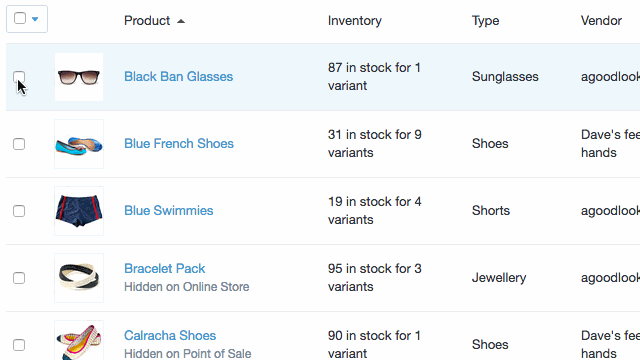The image size is (640, 360).
Task: Open the Blue French Shoes link
Action: click(179, 143)
